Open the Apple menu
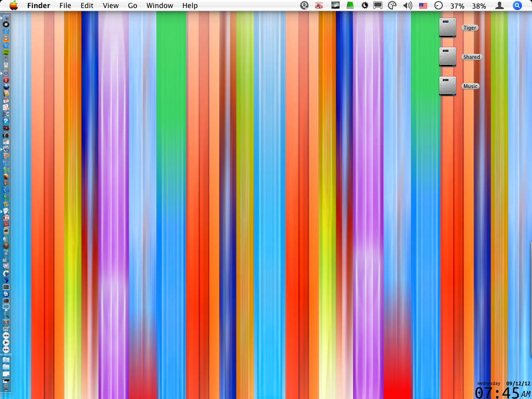The width and height of the screenshot is (532, 399). [13, 6]
